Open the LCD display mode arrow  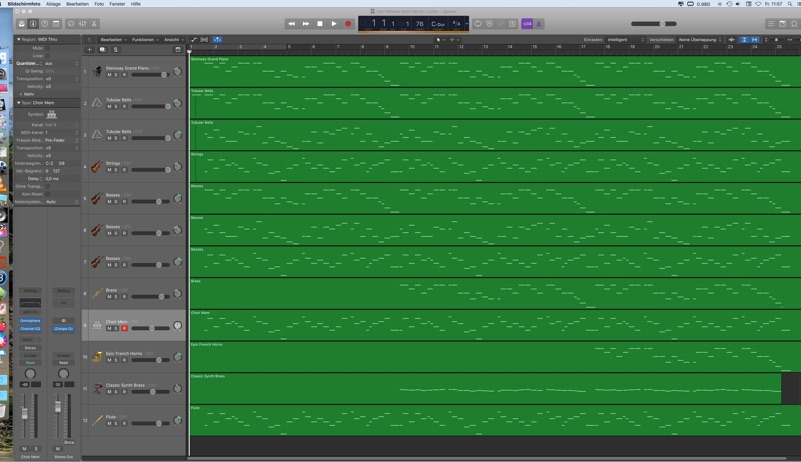coord(466,24)
